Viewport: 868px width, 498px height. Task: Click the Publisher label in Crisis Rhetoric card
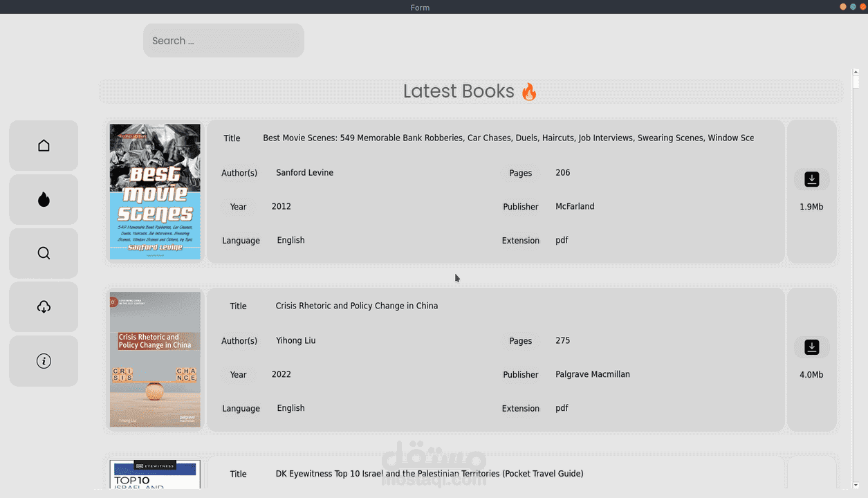pos(521,375)
